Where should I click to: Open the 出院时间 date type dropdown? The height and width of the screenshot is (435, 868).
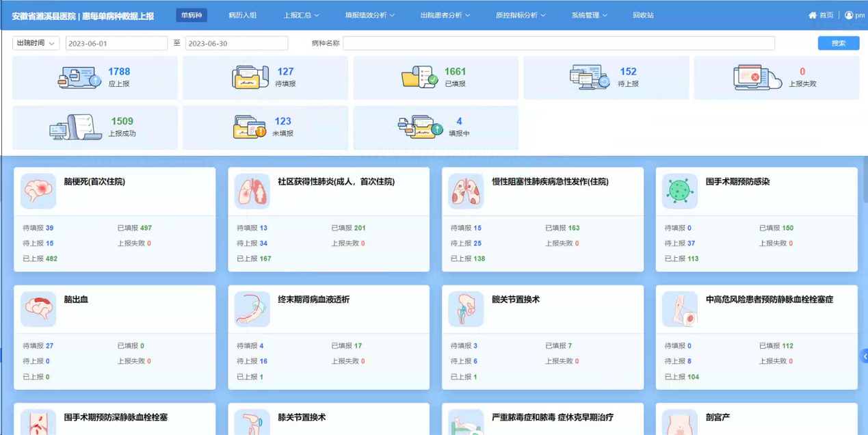(36, 43)
